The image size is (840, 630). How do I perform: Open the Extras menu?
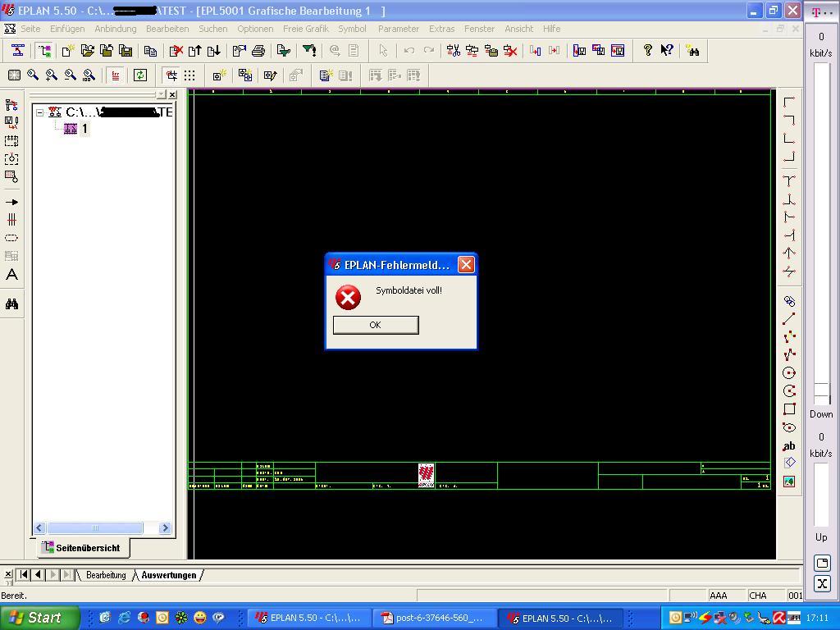pyautogui.click(x=441, y=29)
